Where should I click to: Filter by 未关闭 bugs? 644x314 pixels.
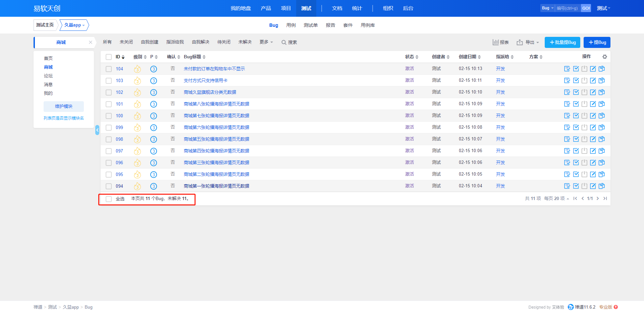point(126,42)
